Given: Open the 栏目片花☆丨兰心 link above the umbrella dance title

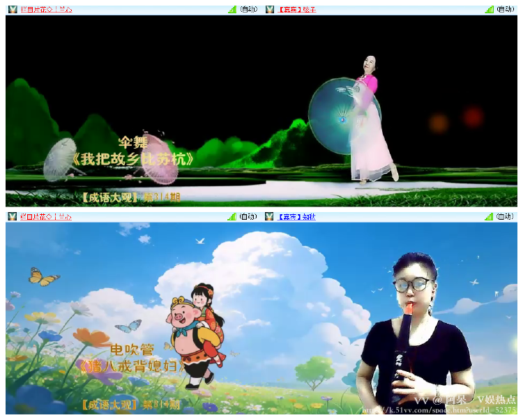Looking at the screenshot, I should [46, 10].
